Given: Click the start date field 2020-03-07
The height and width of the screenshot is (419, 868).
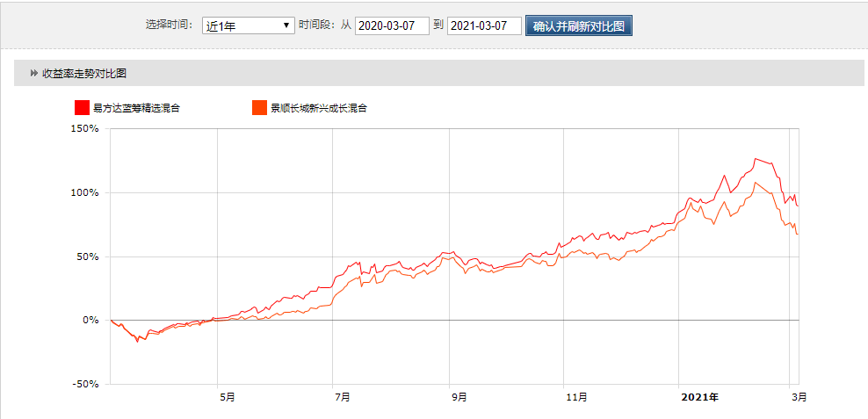Looking at the screenshot, I should 392,25.
